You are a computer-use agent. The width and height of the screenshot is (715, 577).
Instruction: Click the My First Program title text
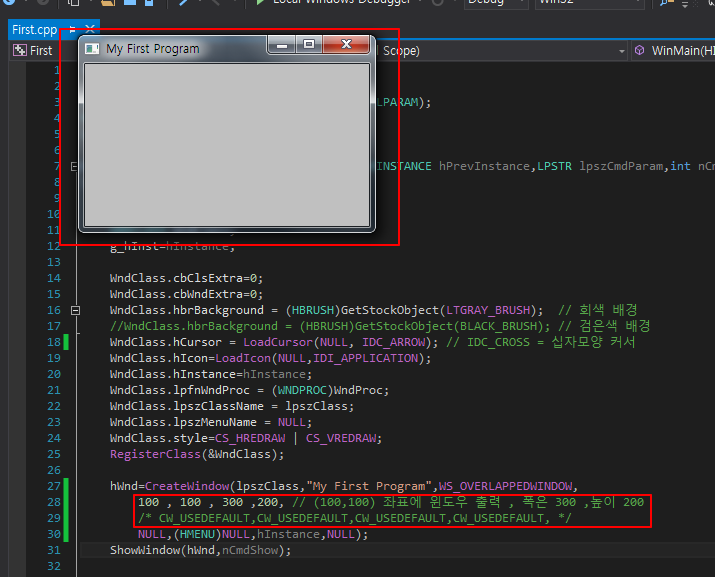pyautogui.click(x=153, y=49)
